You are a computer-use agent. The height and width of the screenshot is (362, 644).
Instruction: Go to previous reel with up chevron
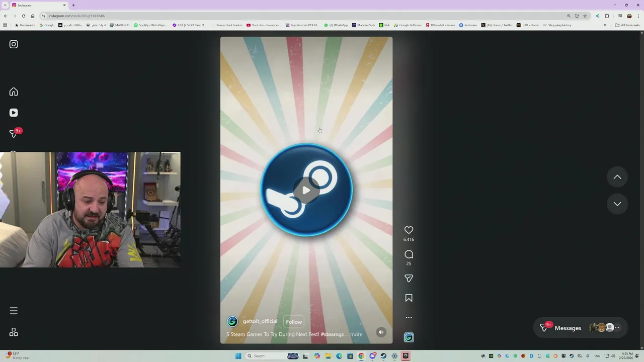click(x=617, y=177)
